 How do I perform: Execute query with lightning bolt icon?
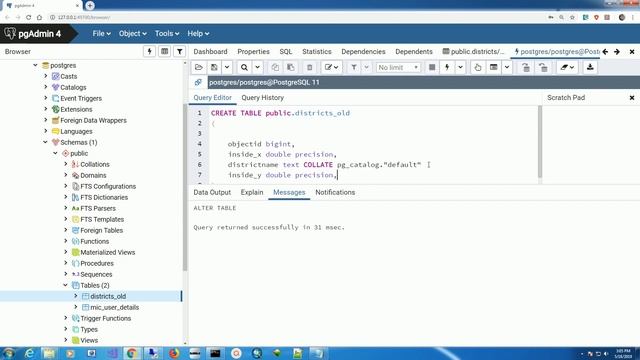[447, 67]
